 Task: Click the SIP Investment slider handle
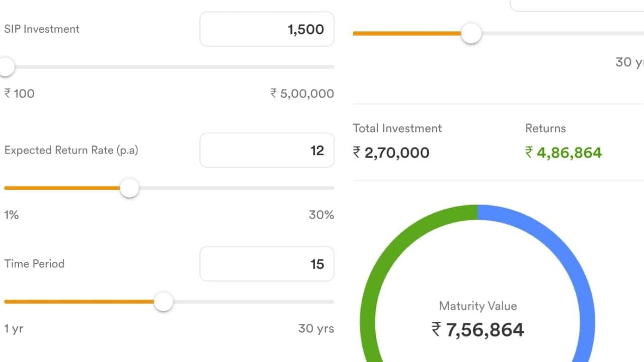(x=6, y=67)
